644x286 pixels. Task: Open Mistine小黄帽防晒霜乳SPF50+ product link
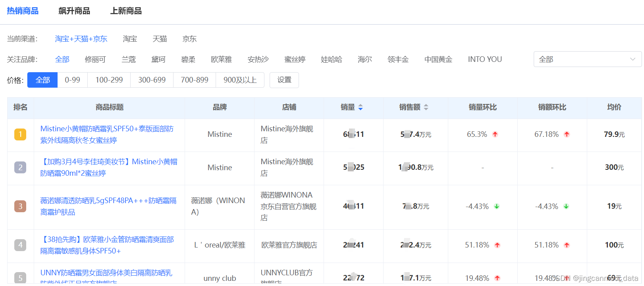[x=107, y=134]
